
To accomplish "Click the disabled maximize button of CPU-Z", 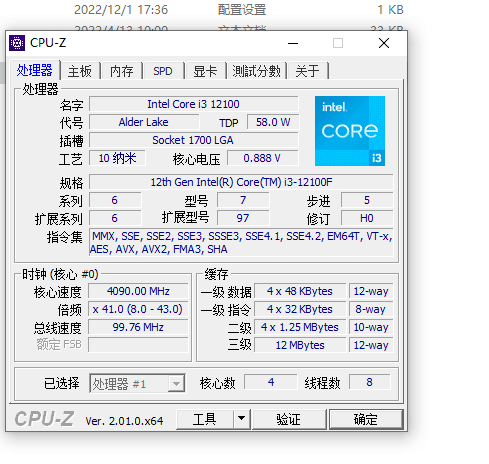I will (x=338, y=43).
